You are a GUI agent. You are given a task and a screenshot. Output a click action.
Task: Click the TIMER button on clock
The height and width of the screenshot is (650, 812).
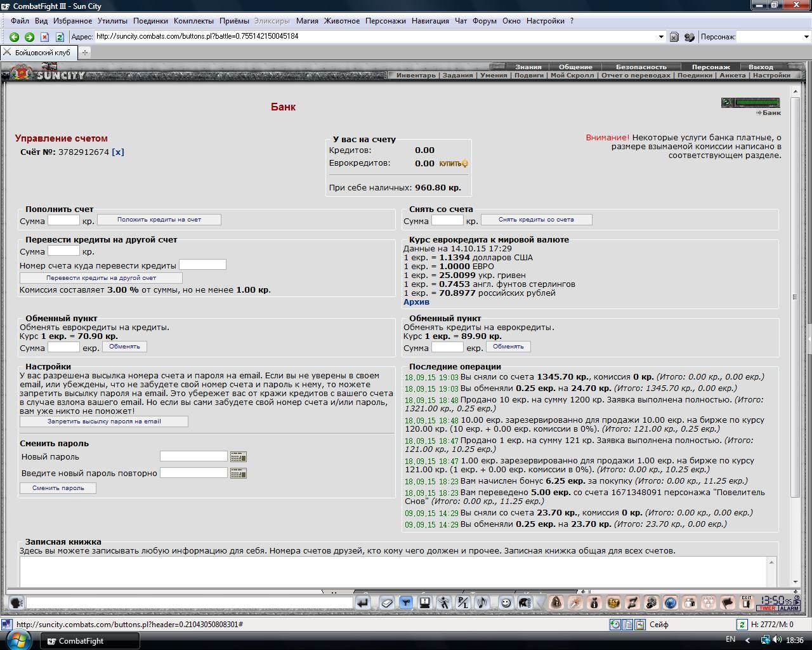[x=767, y=608]
